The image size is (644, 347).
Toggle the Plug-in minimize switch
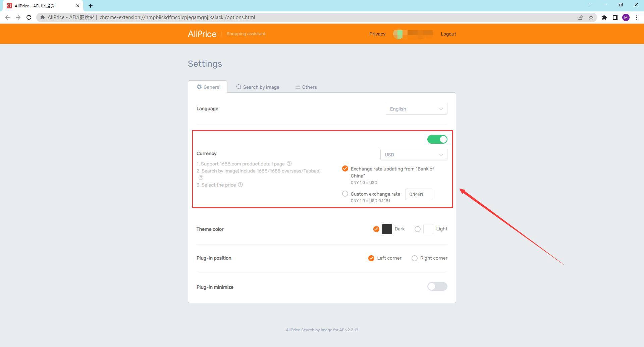437,286
